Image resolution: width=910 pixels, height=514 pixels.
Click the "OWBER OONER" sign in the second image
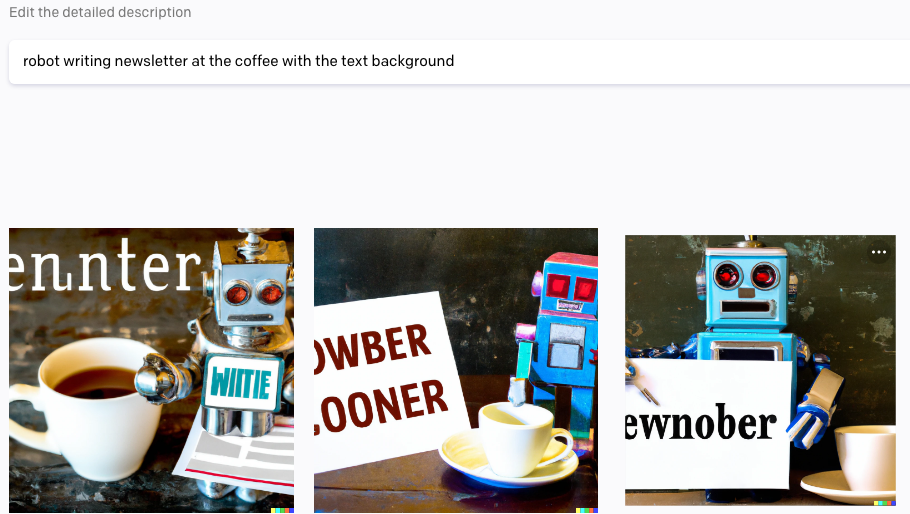click(x=388, y=378)
